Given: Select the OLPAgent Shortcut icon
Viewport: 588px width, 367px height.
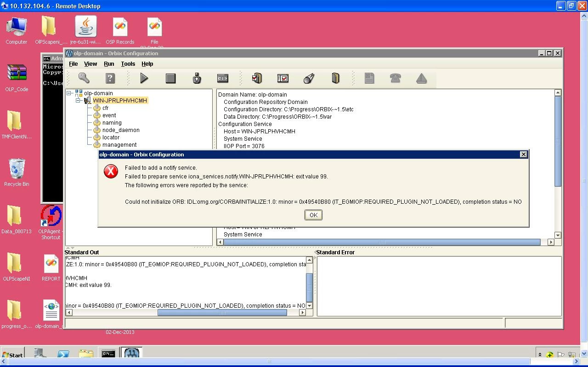Looking at the screenshot, I should pyautogui.click(x=51, y=223).
